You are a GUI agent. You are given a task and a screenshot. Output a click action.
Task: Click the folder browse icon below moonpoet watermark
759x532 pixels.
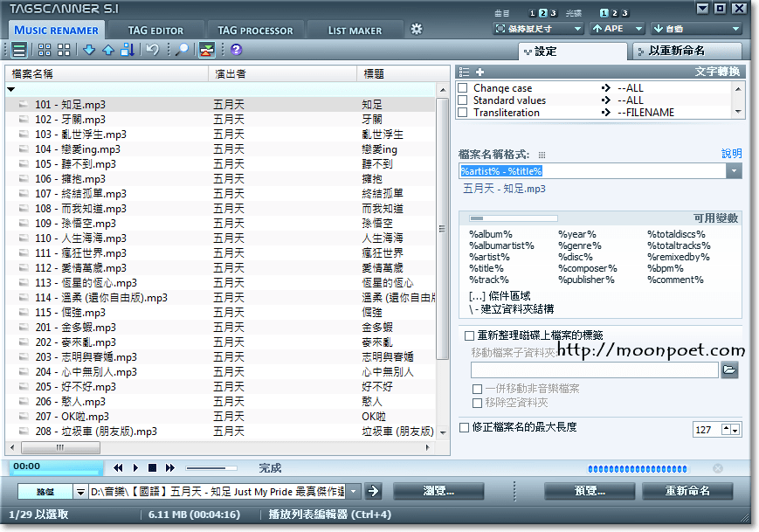pyautogui.click(x=728, y=370)
